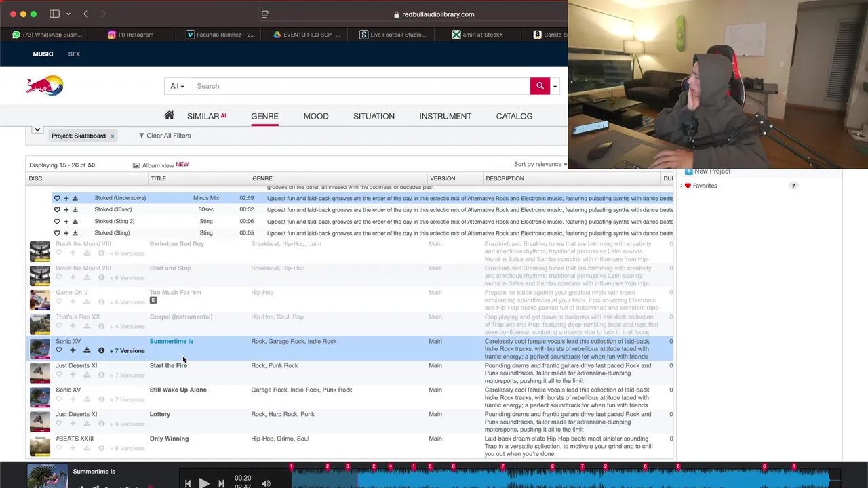Image resolution: width=868 pixels, height=488 pixels.
Task: Collapse the filter panel chevron
Action: pos(37,129)
